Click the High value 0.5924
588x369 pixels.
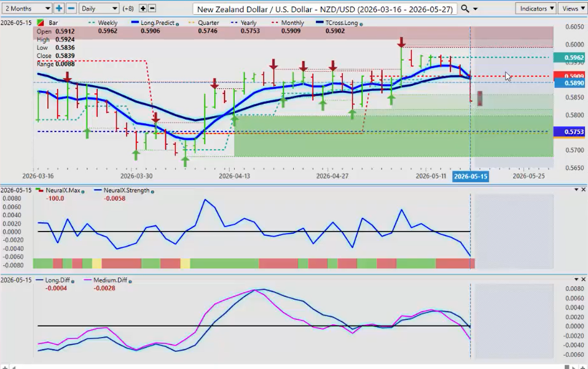coord(65,39)
